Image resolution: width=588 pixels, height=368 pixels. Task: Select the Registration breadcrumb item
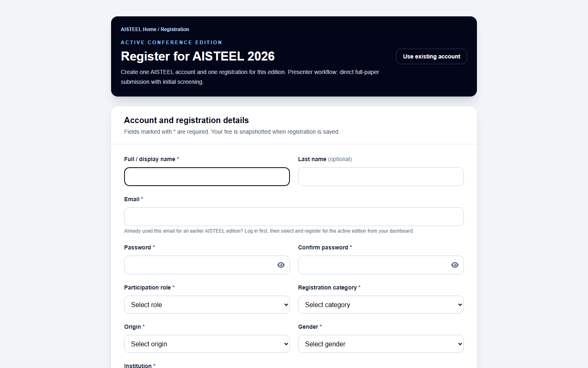point(175,29)
